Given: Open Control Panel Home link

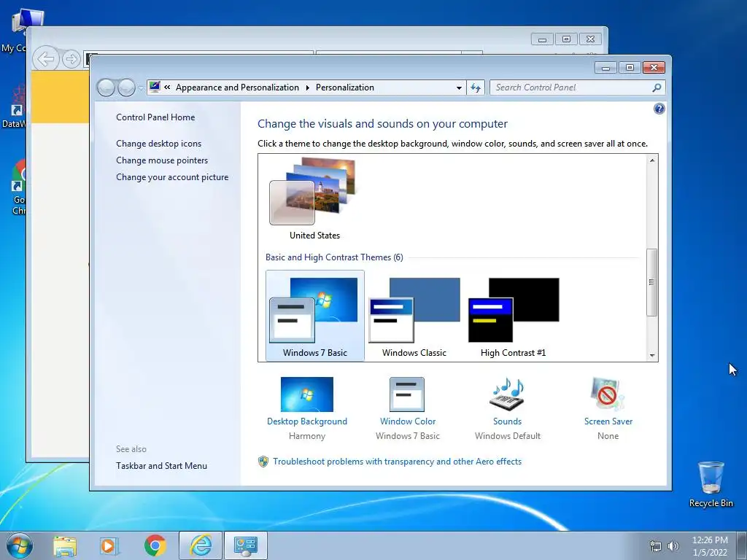Looking at the screenshot, I should point(155,117).
